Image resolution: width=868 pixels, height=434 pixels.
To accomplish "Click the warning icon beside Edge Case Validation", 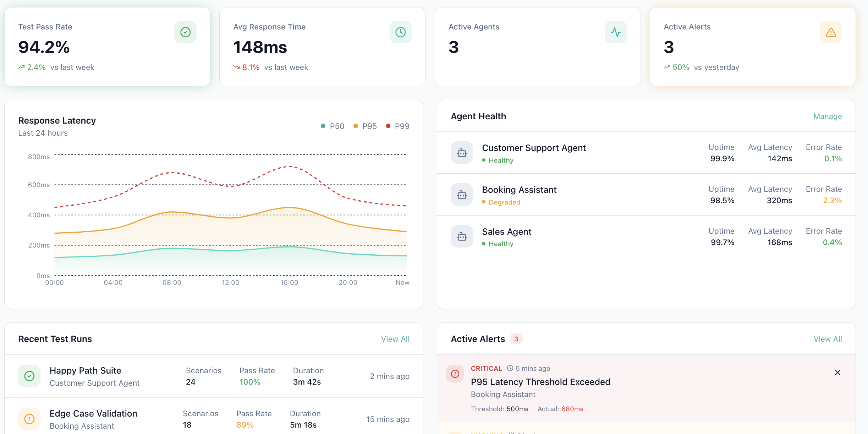I will pos(29,419).
